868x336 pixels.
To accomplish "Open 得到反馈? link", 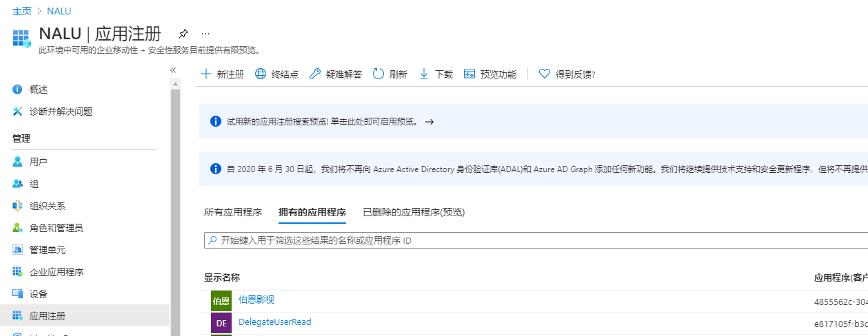I will pos(575,74).
